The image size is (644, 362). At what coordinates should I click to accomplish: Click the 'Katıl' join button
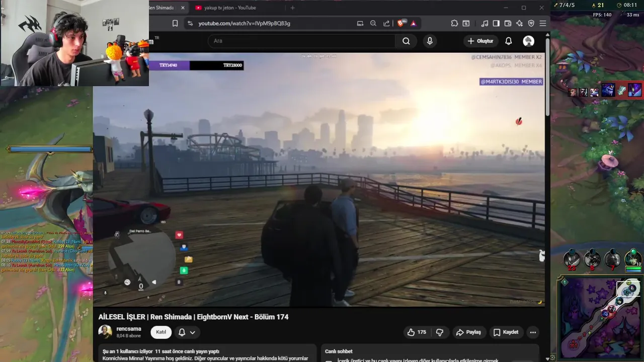(161, 332)
